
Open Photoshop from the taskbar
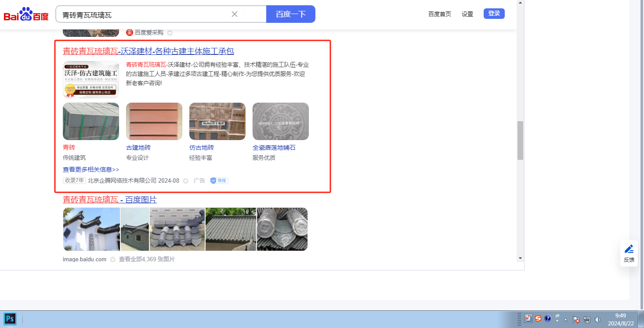[x=10, y=319]
